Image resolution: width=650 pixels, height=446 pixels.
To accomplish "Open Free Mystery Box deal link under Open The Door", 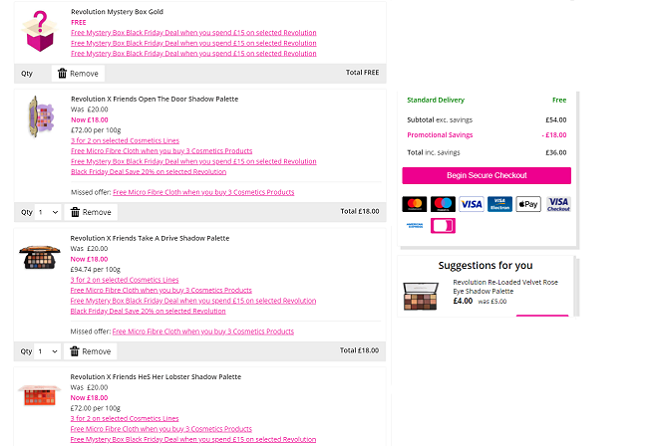I will pos(194,161).
